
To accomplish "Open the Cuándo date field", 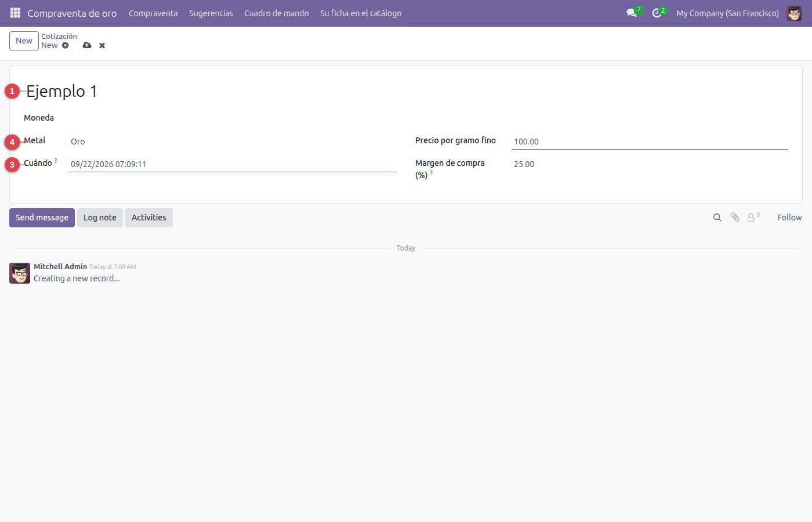I will (233, 164).
